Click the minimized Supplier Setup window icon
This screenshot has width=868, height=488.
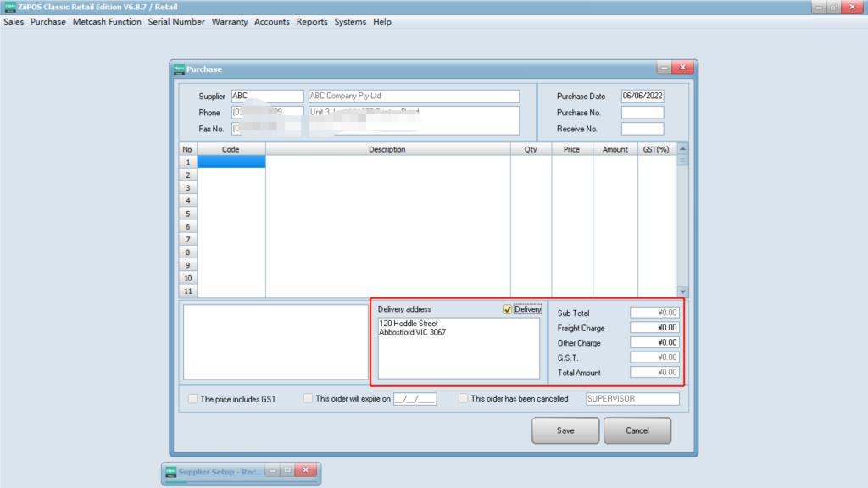[170, 470]
